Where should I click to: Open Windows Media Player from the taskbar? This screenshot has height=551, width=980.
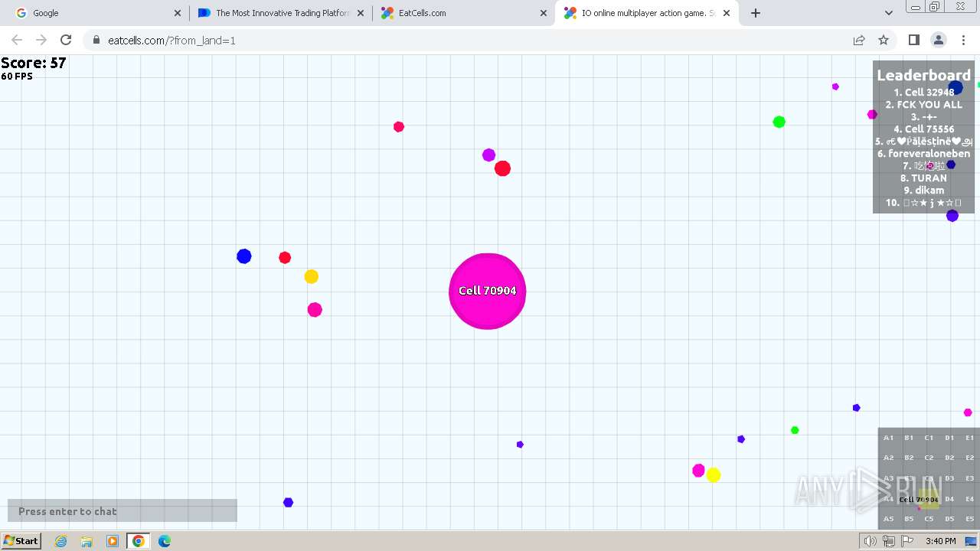tap(112, 541)
